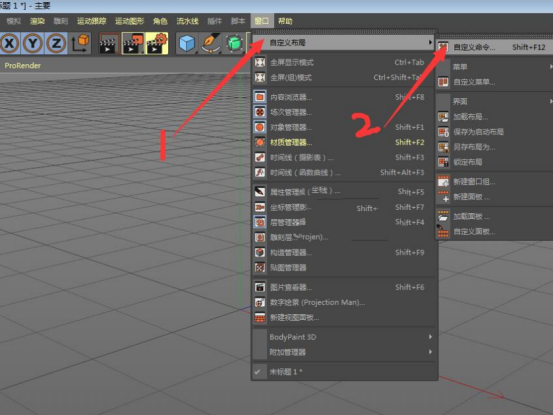
Task: Click 加载面板 entry
Action: tap(494, 216)
